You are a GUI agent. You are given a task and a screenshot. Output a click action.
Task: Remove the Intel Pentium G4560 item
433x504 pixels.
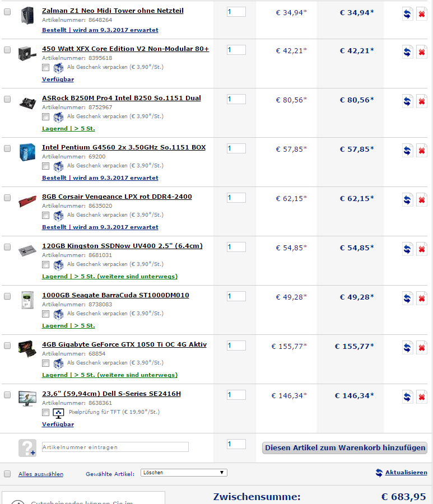(421, 151)
